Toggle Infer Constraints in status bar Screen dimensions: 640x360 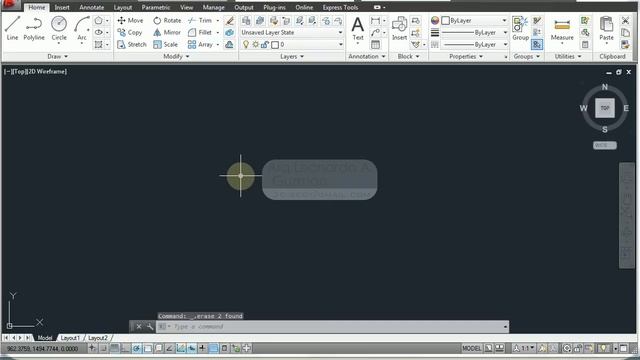click(x=93, y=348)
